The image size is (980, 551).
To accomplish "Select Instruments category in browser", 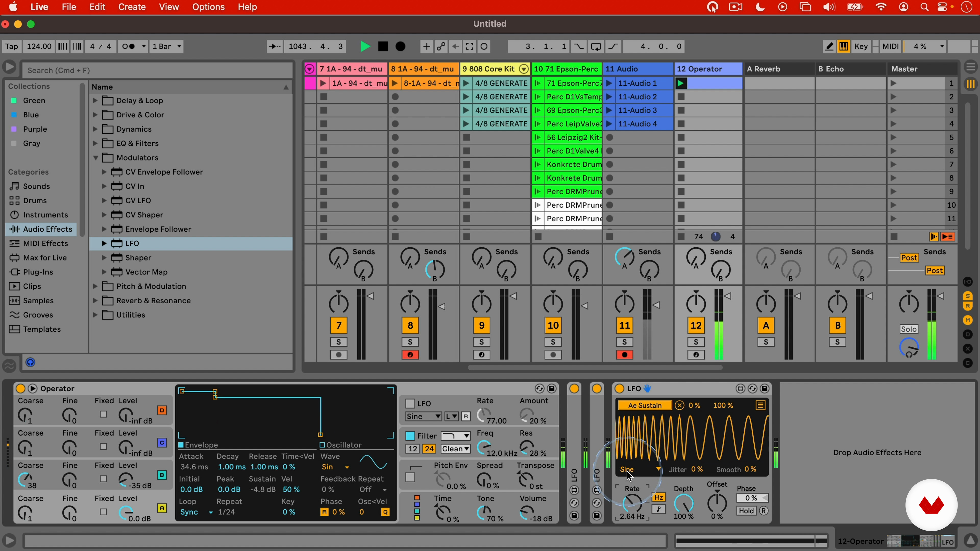I will click(x=45, y=215).
